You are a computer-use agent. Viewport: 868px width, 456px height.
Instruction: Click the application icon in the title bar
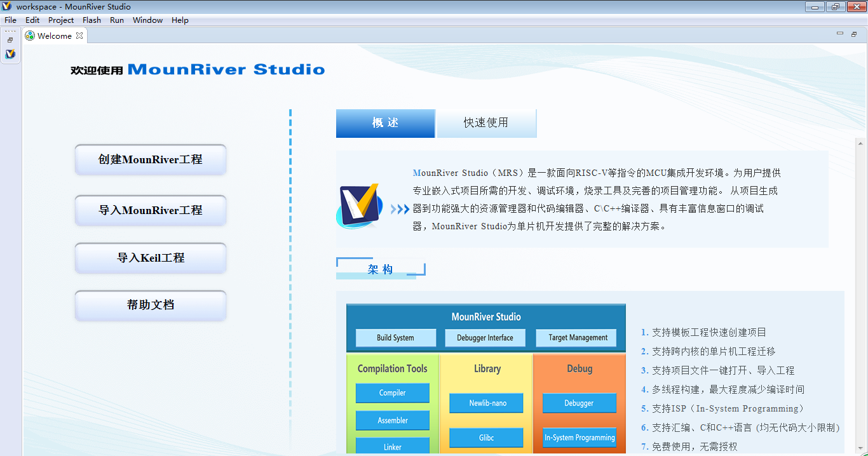[7, 6]
